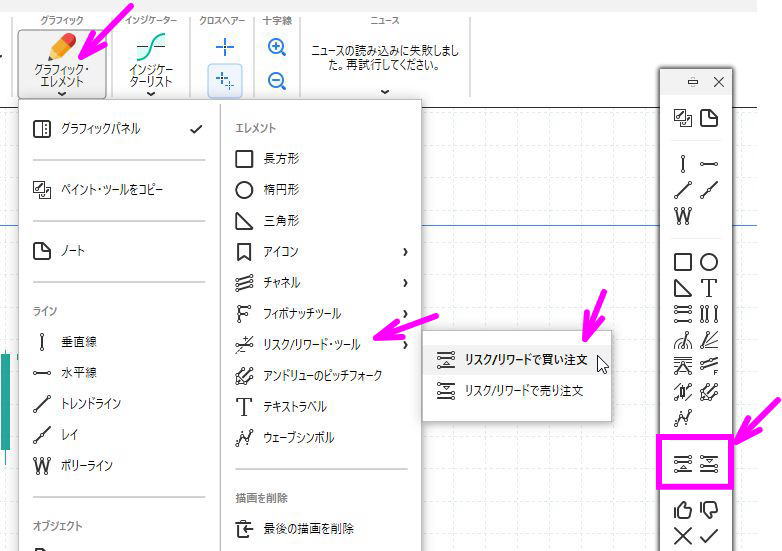
Task: Toggle the highlighted double-crosshair icon in ribbon
Action: [225, 81]
